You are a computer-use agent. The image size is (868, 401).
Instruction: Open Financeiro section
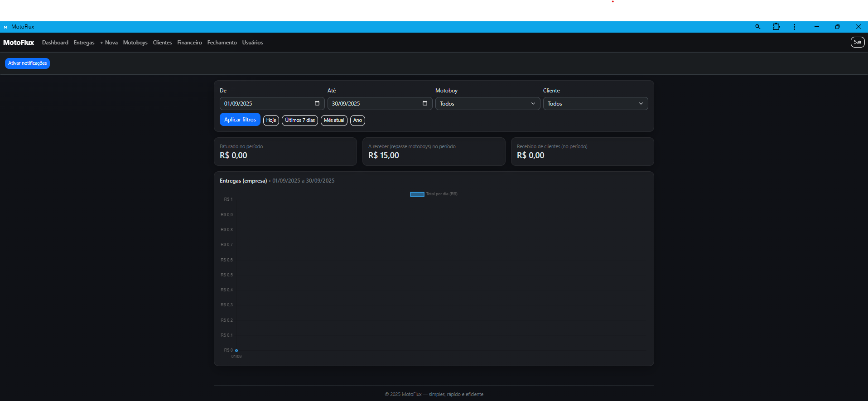click(189, 43)
